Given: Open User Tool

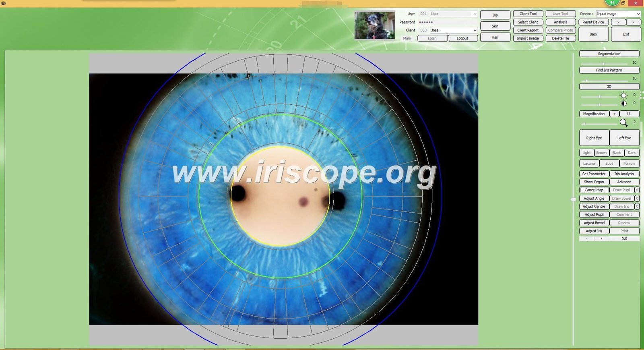Looking at the screenshot, I should (560, 14).
